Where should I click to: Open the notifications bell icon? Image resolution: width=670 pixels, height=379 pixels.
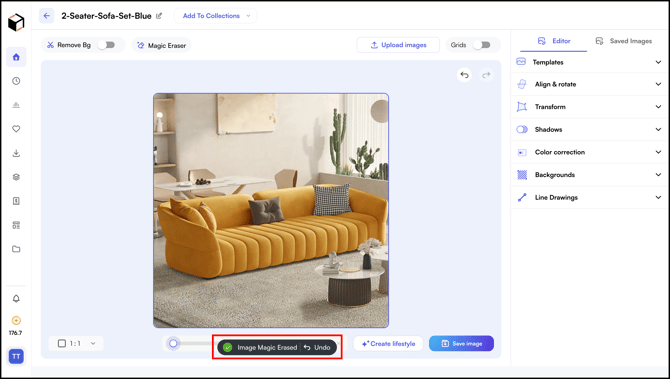coord(16,299)
